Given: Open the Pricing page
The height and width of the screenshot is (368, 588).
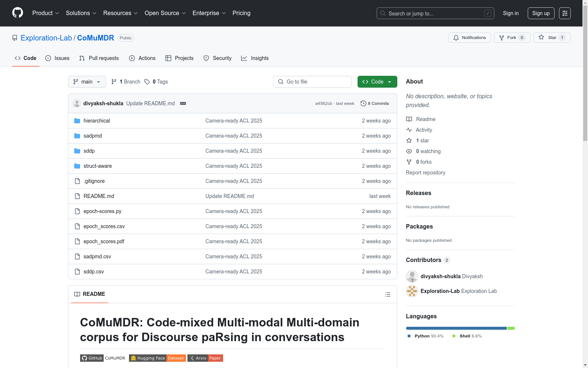Looking at the screenshot, I should (241, 13).
